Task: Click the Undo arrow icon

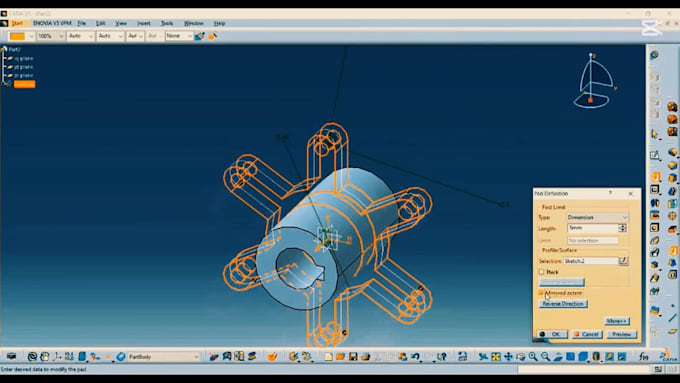Action: [x=415, y=357]
